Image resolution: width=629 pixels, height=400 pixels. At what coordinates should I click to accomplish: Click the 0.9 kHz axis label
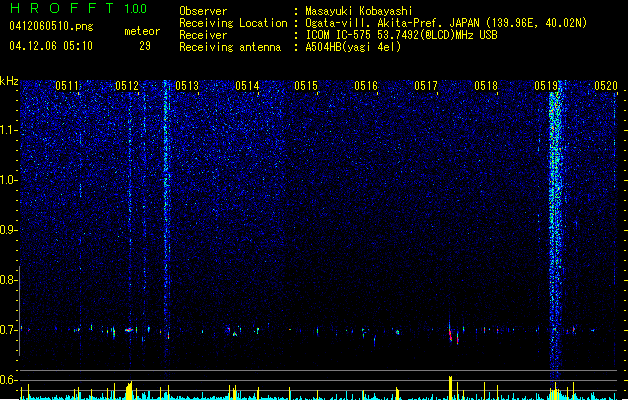click(9, 230)
